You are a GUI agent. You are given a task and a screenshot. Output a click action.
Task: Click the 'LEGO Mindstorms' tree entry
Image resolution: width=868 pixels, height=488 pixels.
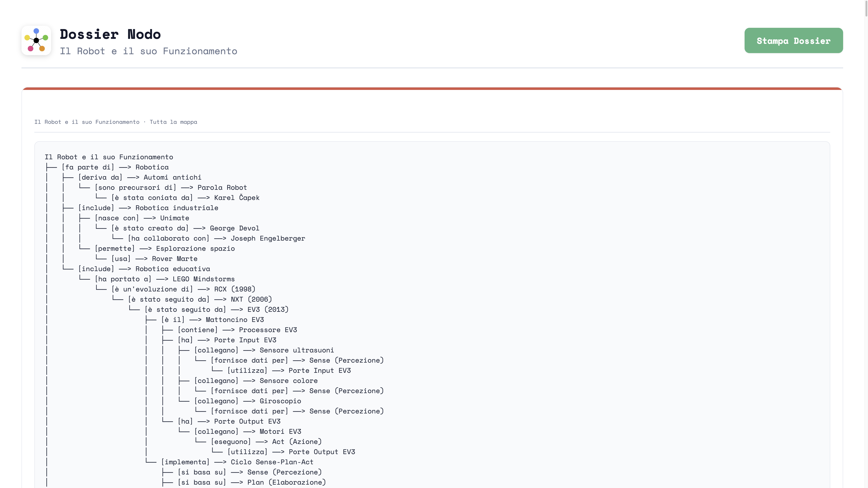coord(203,279)
